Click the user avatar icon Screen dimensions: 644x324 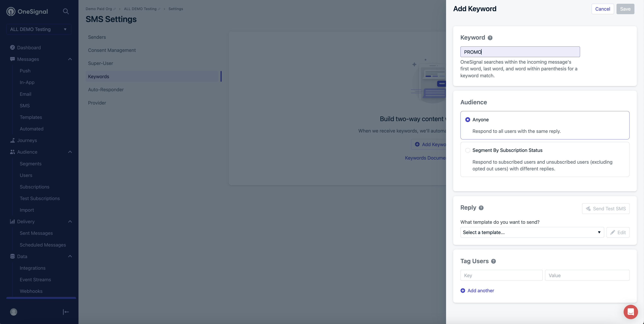pos(13,312)
